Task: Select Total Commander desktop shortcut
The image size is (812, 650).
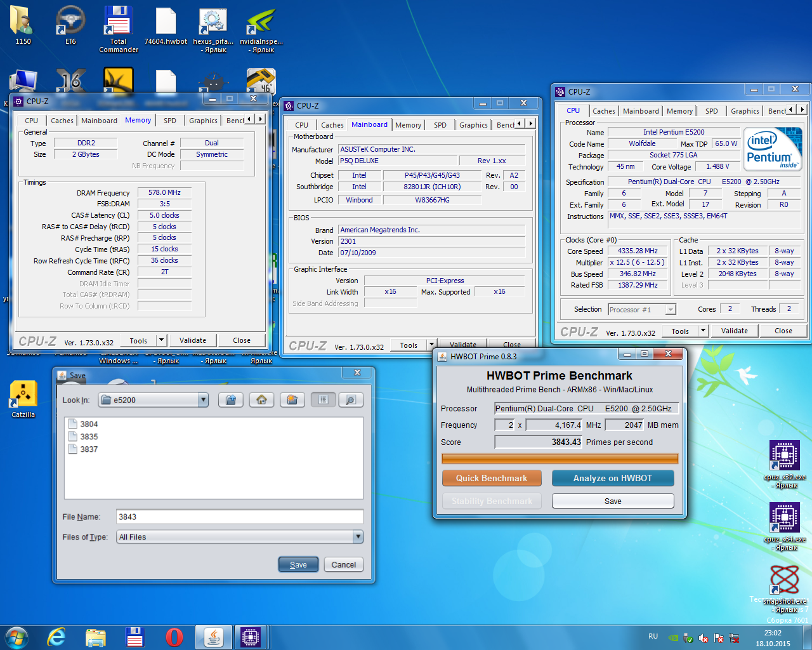Action: (118, 29)
